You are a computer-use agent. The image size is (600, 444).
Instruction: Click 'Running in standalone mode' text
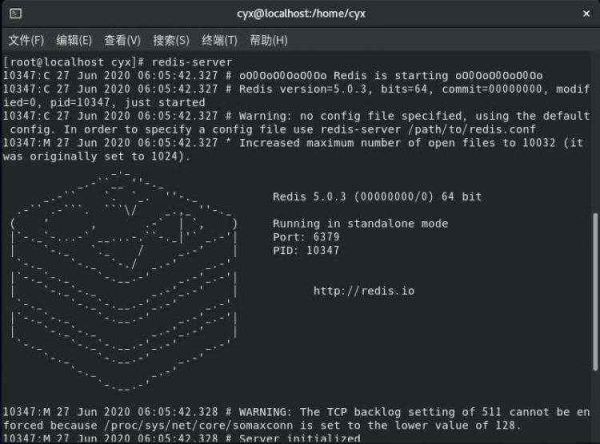click(360, 224)
